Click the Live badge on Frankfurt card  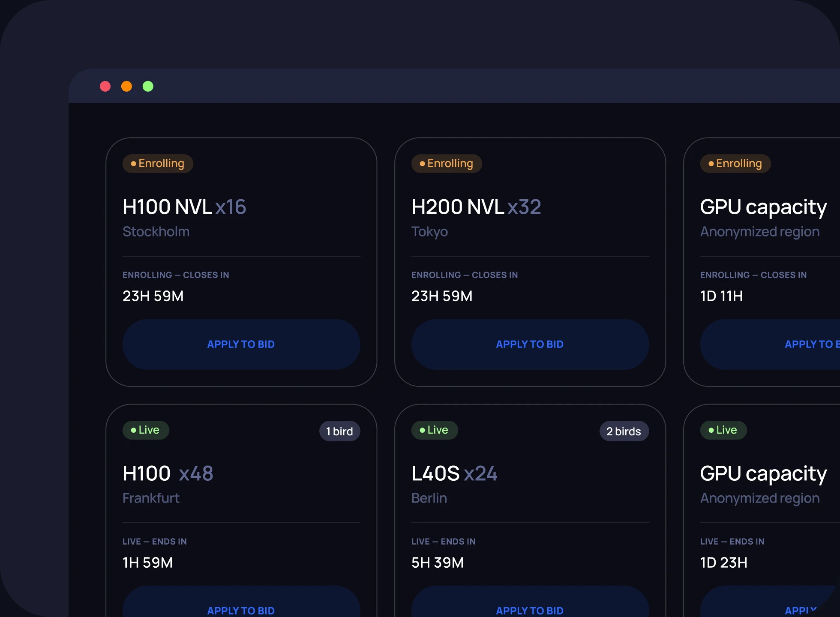[x=146, y=430]
